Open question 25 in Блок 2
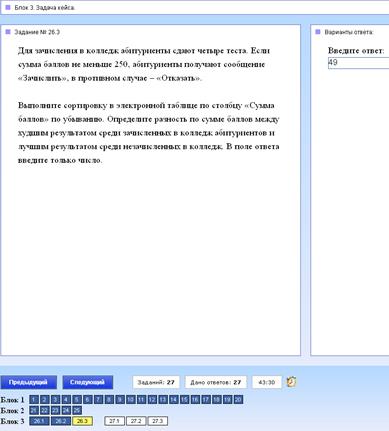389x431 pixels. coord(77,410)
